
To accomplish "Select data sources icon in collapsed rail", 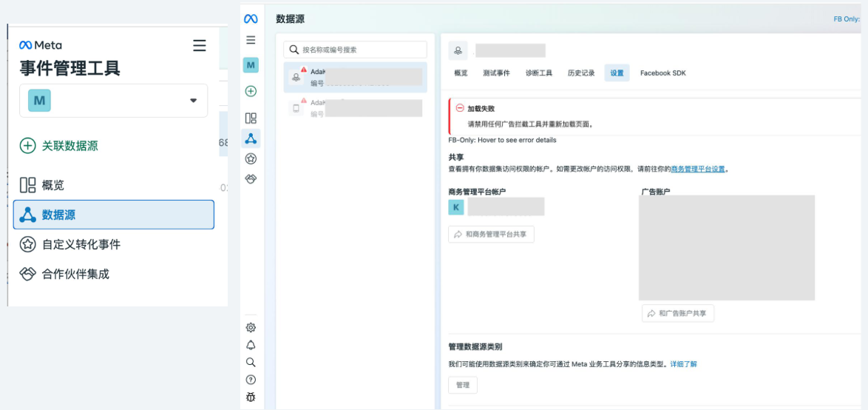I will coord(251,138).
